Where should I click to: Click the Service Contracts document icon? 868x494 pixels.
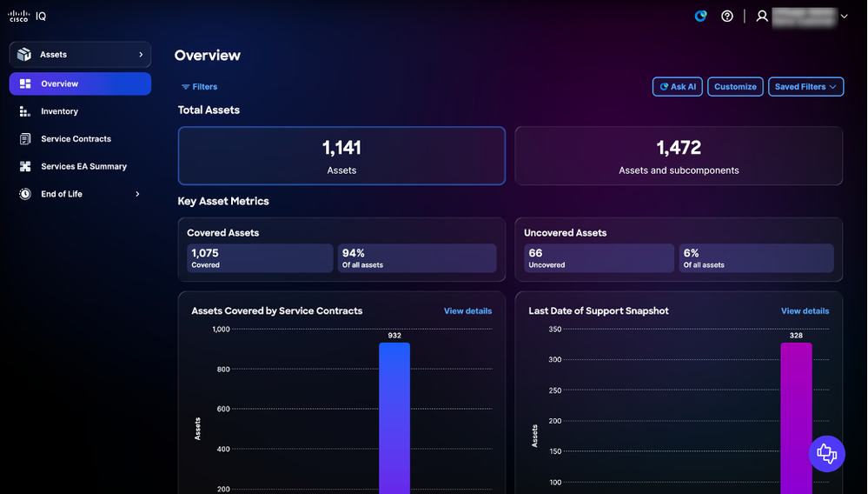pos(25,139)
